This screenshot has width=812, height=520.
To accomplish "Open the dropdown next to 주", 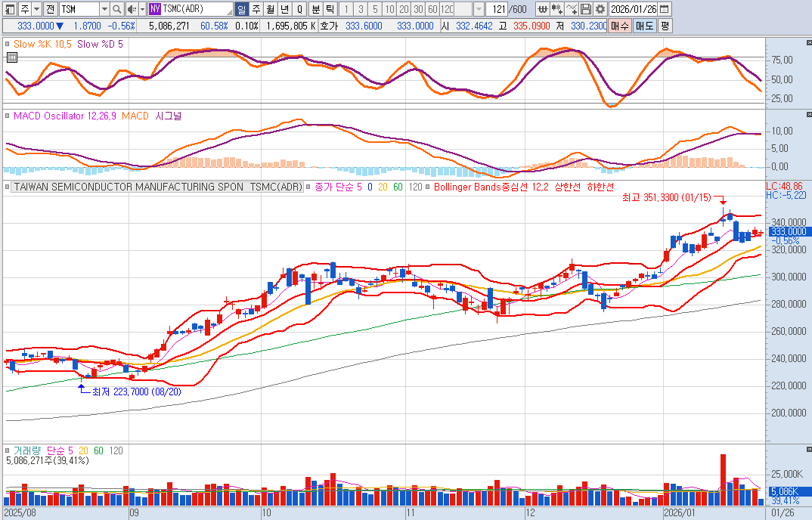I will [x=36, y=9].
